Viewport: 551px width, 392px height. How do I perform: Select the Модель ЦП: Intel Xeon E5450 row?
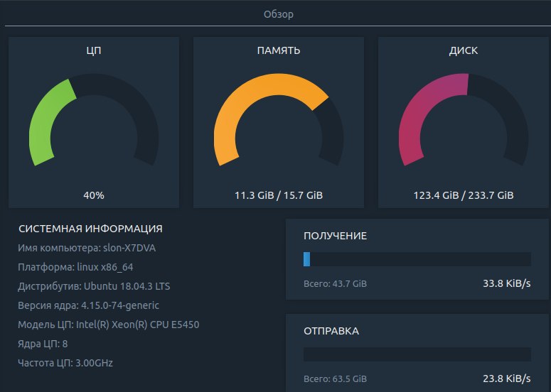click(x=109, y=325)
